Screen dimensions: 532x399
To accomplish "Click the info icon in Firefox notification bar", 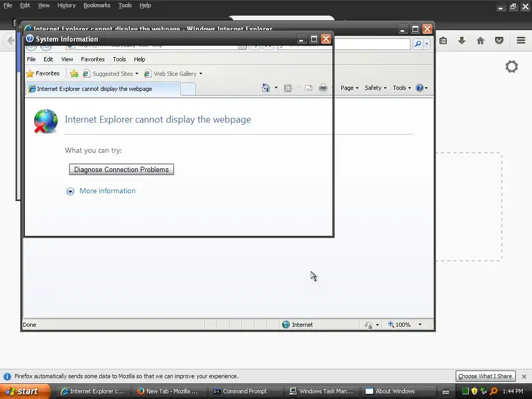I will coord(7,376).
